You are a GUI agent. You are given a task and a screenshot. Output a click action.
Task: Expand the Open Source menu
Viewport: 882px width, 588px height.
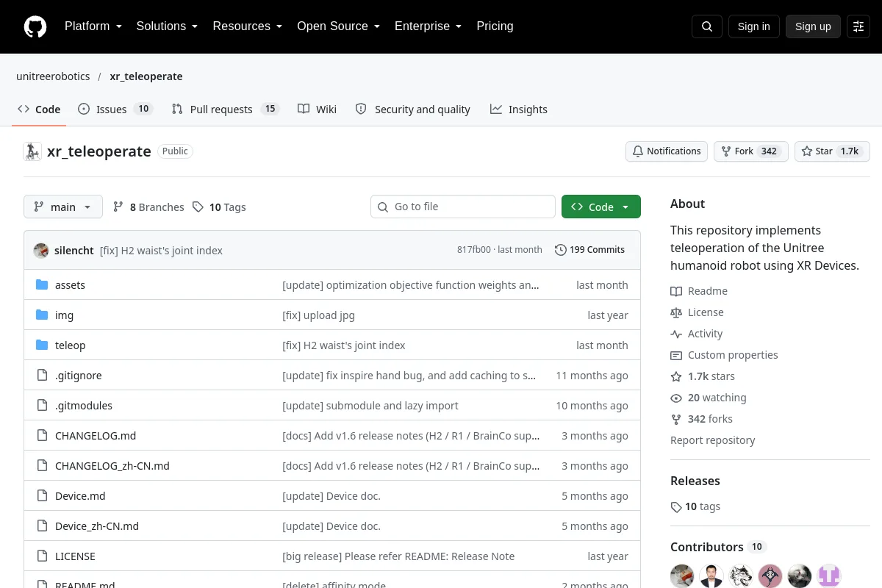point(338,26)
